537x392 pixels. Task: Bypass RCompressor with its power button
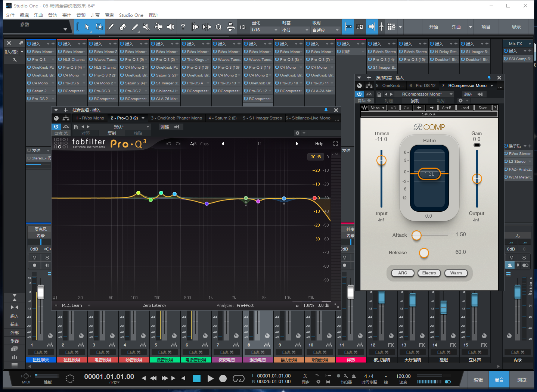[359, 94]
